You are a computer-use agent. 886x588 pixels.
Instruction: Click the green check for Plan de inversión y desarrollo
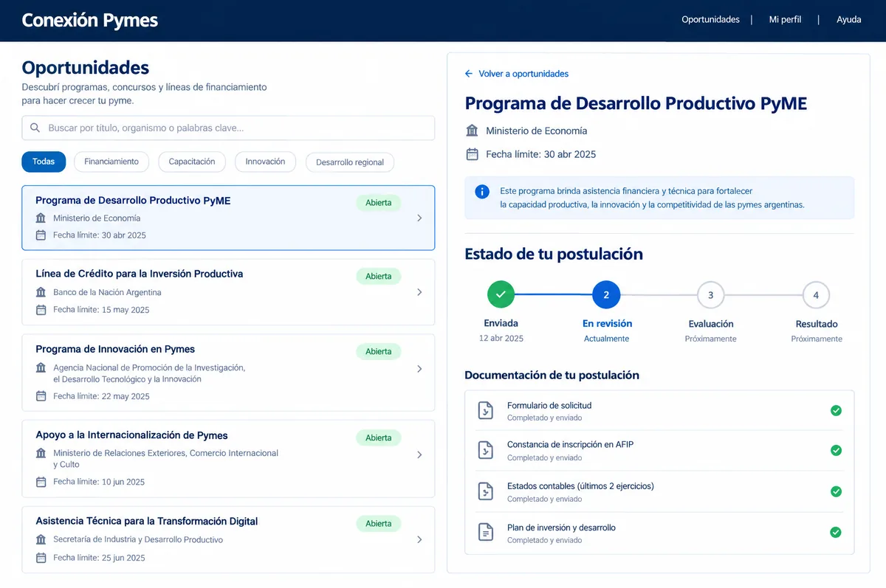[x=836, y=532]
